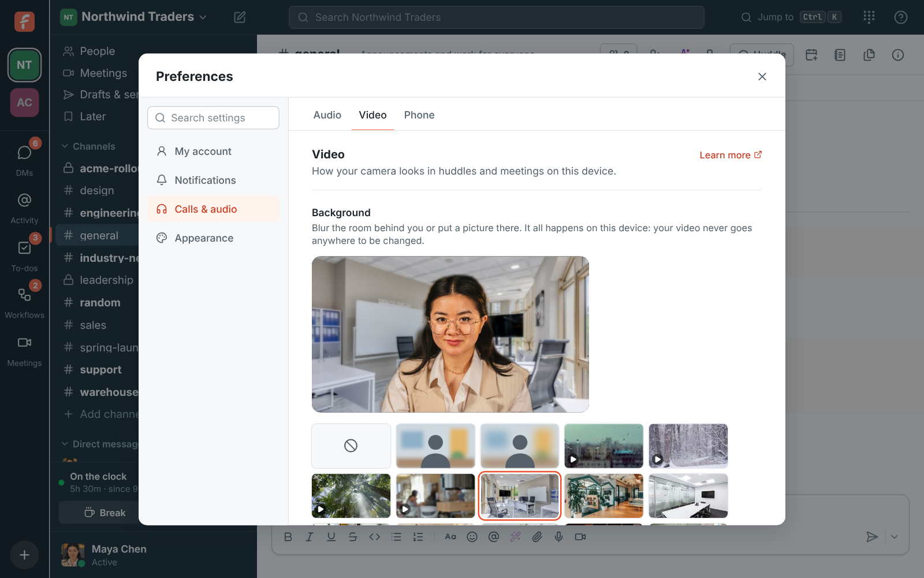
Task: Click the bold formatting icon
Action: pyautogui.click(x=288, y=537)
